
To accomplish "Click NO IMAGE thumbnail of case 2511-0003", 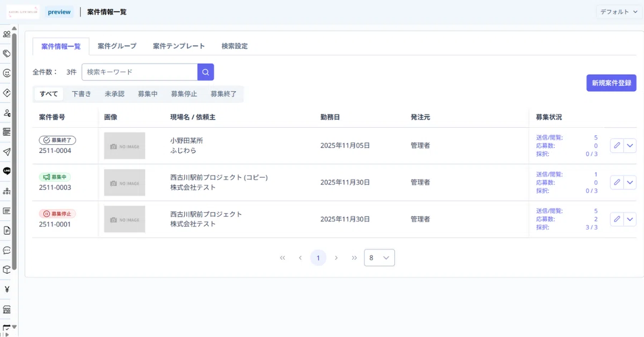I will 125,183.
